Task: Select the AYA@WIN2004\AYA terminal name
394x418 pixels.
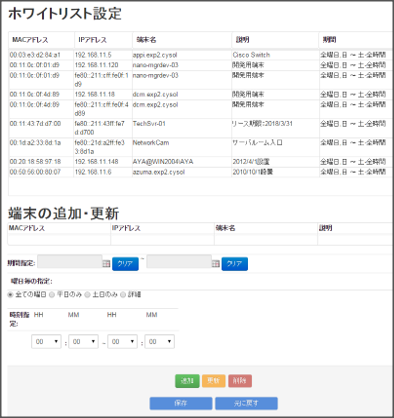Action: point(163,162)
